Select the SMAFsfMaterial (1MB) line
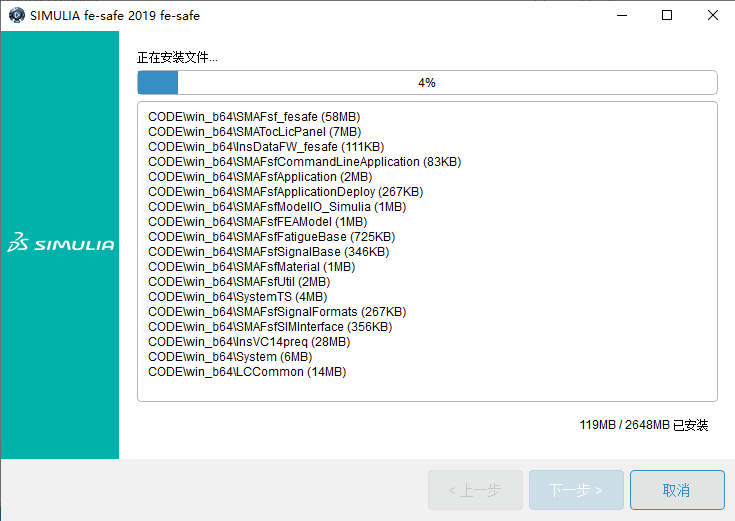The width and height of the screenshot is (735, 521). [252, 267]
